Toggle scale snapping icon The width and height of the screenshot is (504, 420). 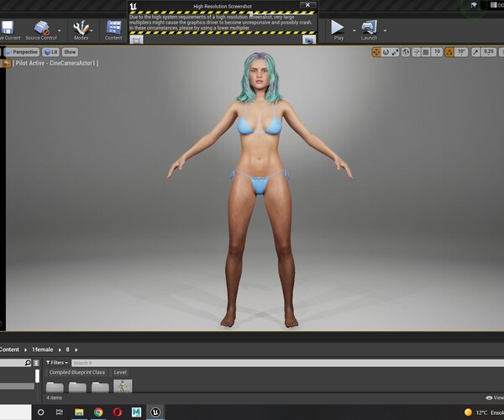(475, 52)
